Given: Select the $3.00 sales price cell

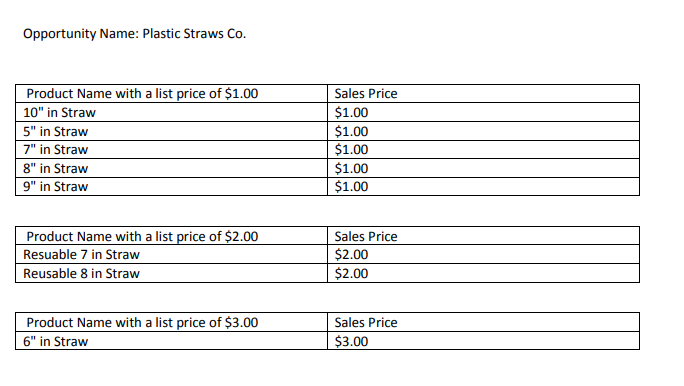Looking at the screenshot, I should tap(484, 341).
